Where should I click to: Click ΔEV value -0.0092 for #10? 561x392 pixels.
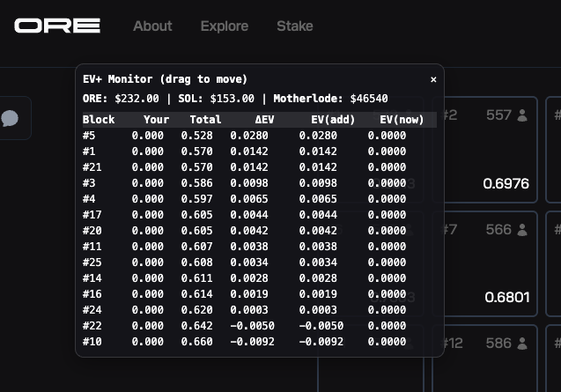(252, 342)
